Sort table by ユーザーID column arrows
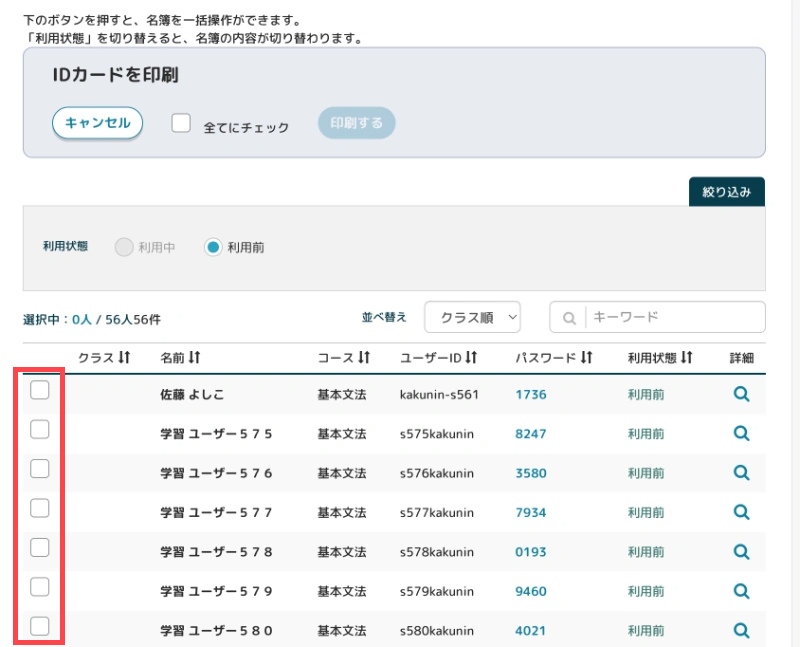This screenshot has height=647, width=800. click(471, 357)
